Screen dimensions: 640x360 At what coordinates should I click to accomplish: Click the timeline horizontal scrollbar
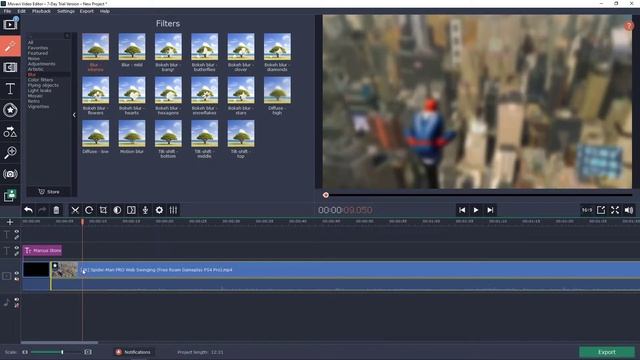click(60, 342)
